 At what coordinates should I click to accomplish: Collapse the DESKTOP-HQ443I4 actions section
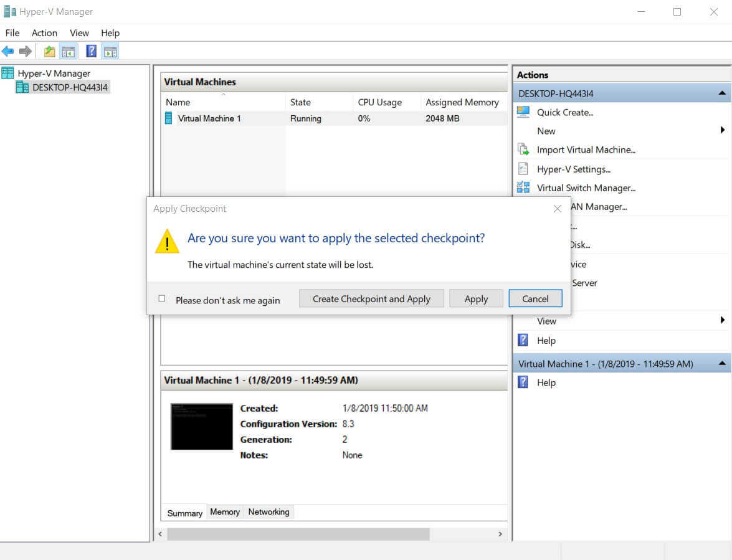(721, 93)
